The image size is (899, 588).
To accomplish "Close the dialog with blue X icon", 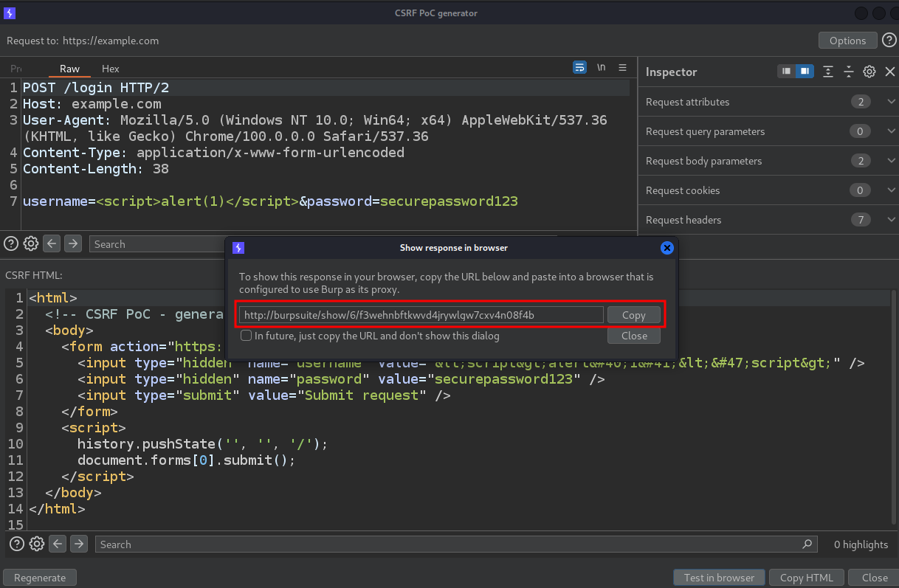I will coord(667,248).
